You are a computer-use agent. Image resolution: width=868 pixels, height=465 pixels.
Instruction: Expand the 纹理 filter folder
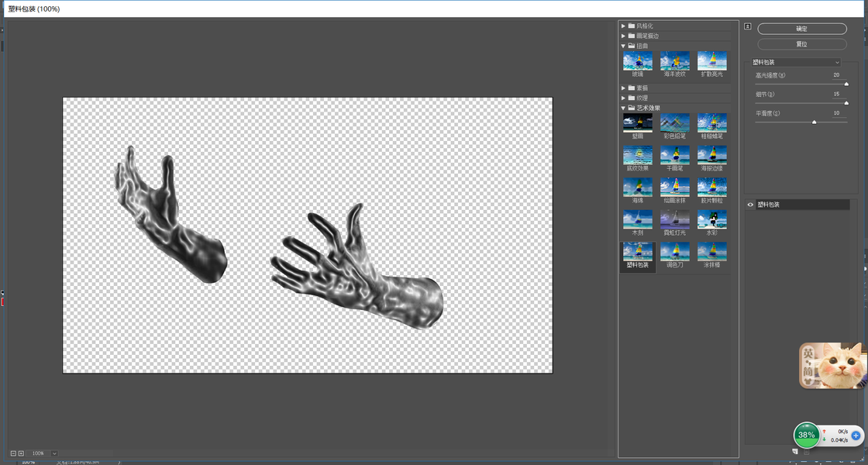coord(624,98)
